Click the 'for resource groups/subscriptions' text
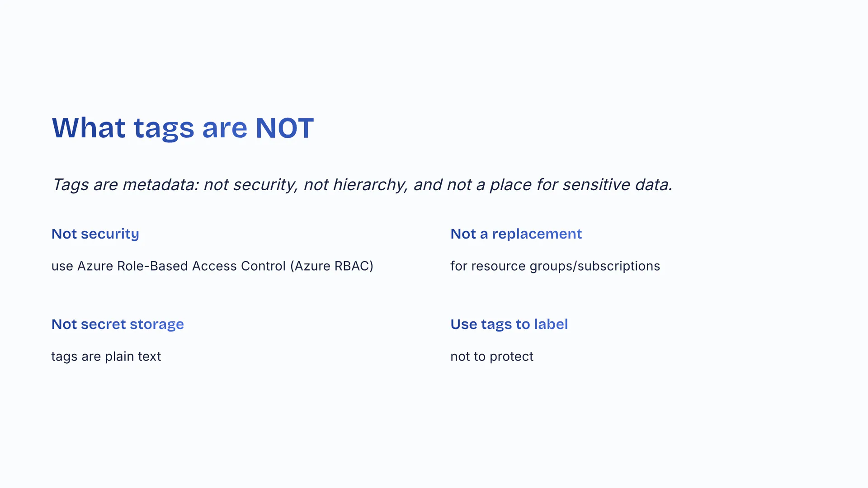The width and height of the screenshot is (868, 488). (555, 266)
